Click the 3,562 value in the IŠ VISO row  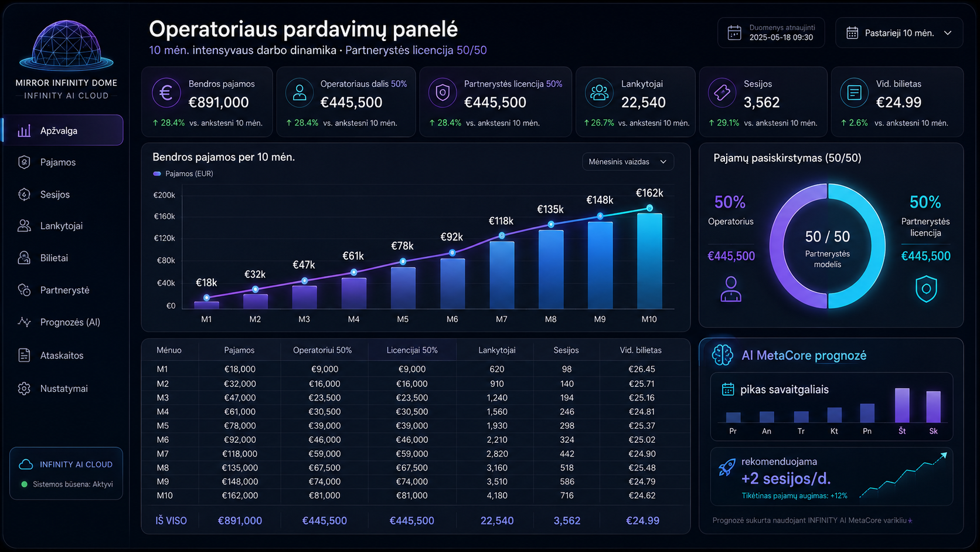click(567, 520)
